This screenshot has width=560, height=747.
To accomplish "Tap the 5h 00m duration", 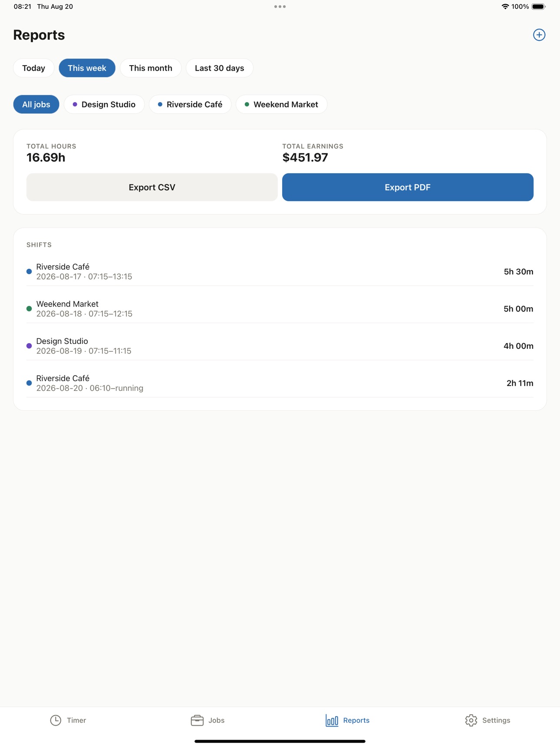I will [518, 309].
